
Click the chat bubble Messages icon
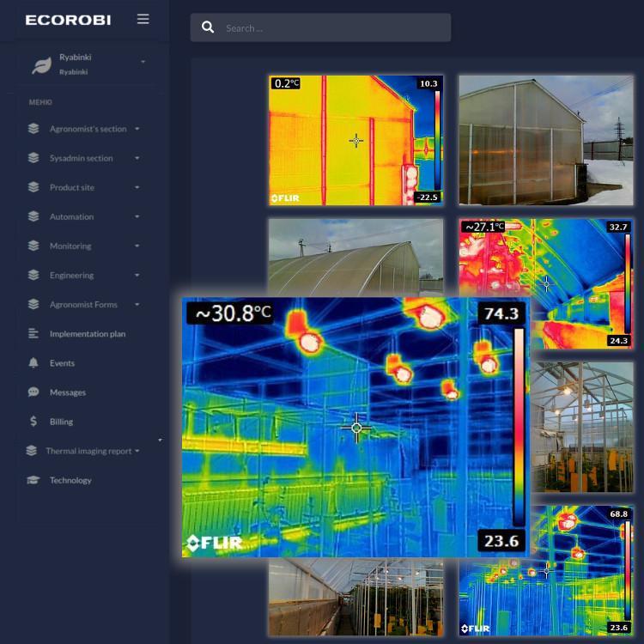[x=33, y=392]
